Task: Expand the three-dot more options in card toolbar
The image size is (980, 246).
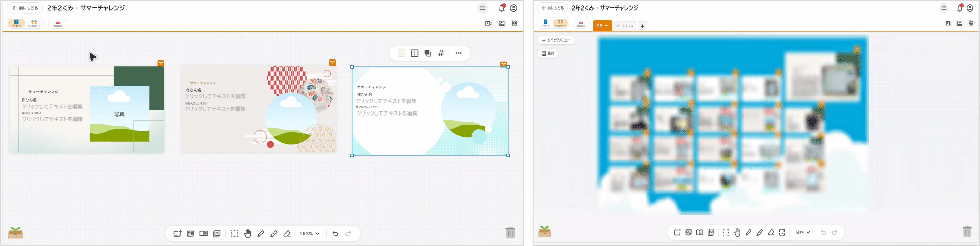Action: point(458,53)
